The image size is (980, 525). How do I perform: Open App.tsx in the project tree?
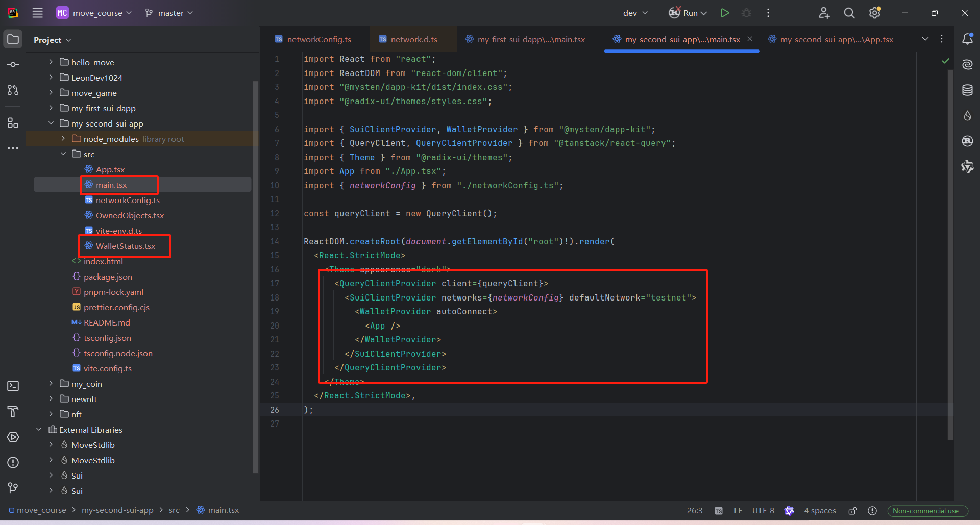(110, 169)
